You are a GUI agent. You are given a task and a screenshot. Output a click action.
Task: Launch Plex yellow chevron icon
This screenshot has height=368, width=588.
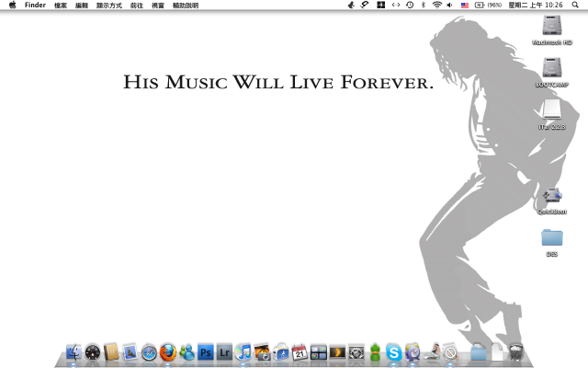[x=337, y=352]
